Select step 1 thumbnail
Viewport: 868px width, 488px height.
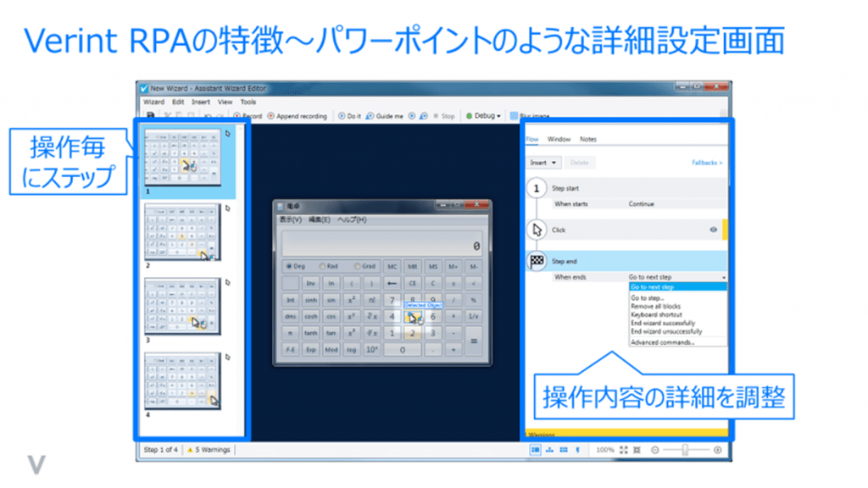pos(182,158)
